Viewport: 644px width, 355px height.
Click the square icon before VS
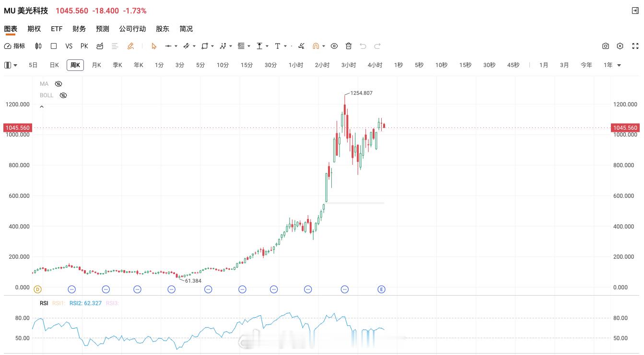tap(54, 46)
